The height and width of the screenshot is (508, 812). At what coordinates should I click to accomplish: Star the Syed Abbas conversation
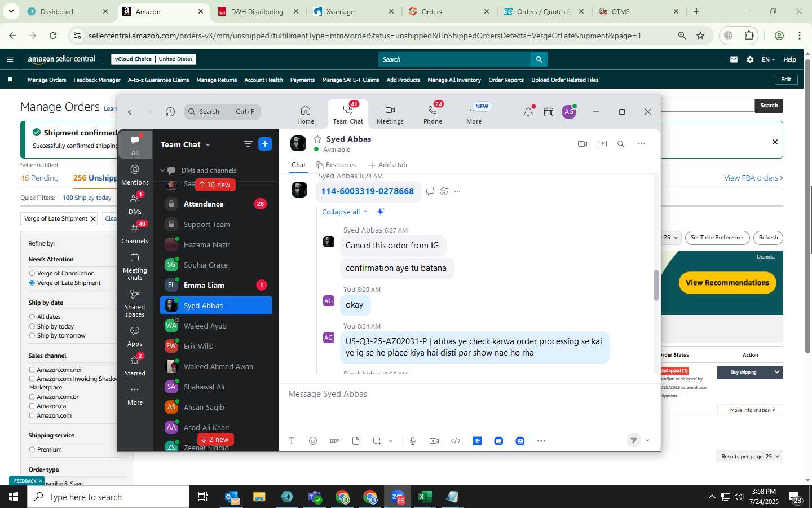pos(317,139)
